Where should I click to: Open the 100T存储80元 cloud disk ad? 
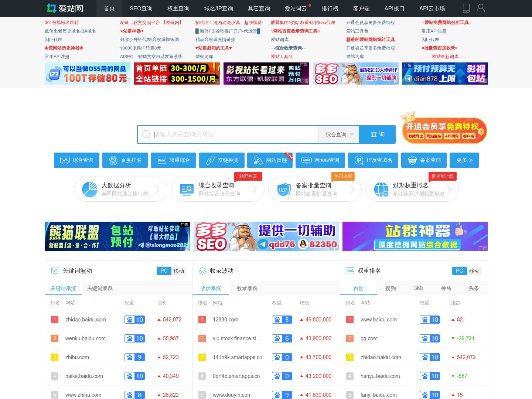tap(88, 74)
